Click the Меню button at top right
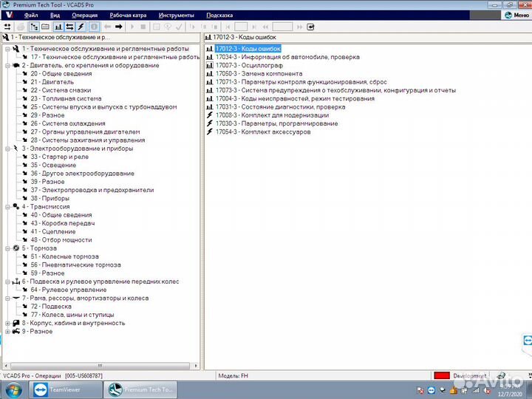532x399 pixels. tap(516, 16)
